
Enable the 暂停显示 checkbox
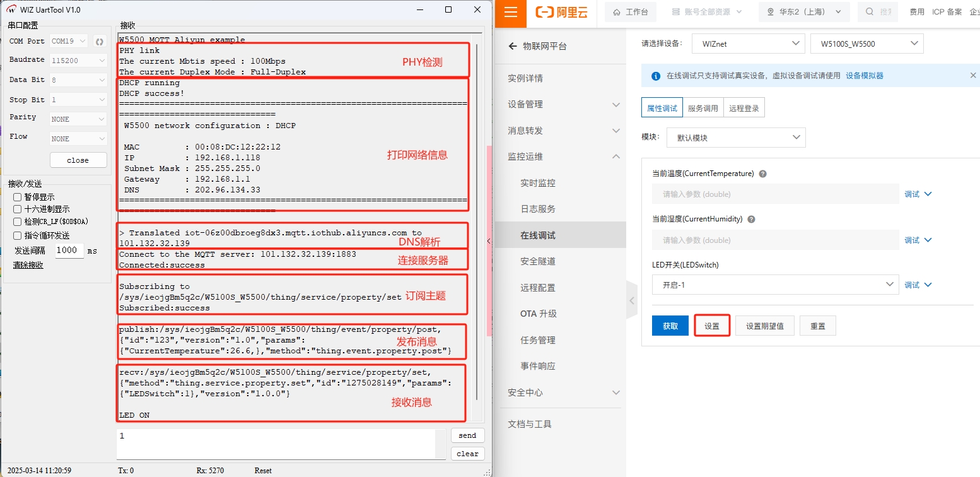click(18, 197)
